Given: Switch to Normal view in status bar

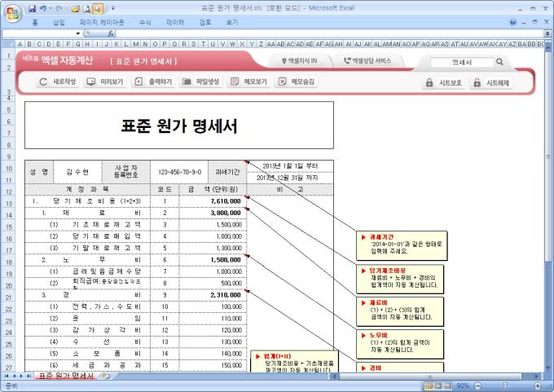Looking at the screenshot, I should (x=427, y=385).
